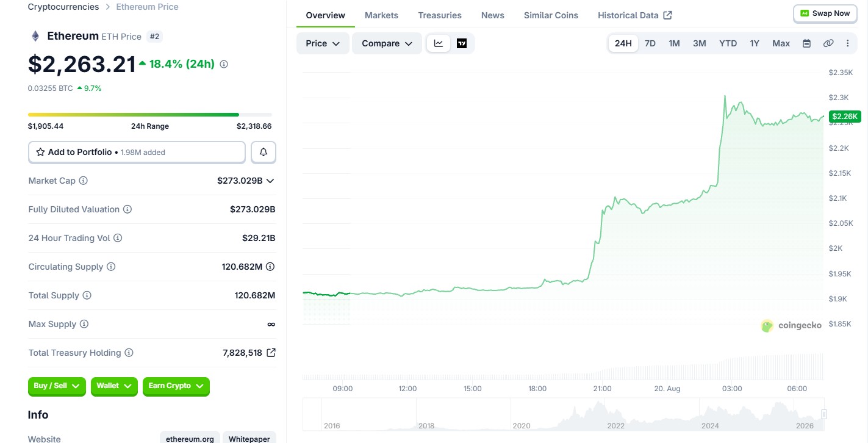868x443 pixels.
Task: Click the 24h Range progress bar
Action: [x=150, y=115]
